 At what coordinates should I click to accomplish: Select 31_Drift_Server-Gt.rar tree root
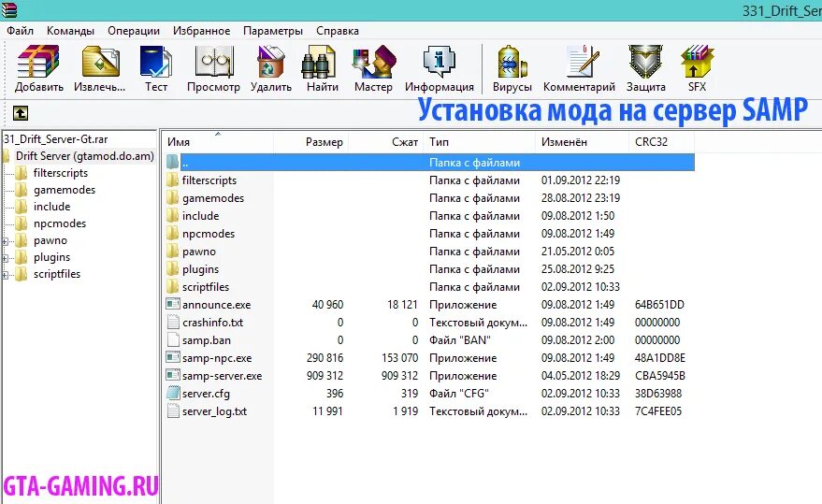(55, 139)
